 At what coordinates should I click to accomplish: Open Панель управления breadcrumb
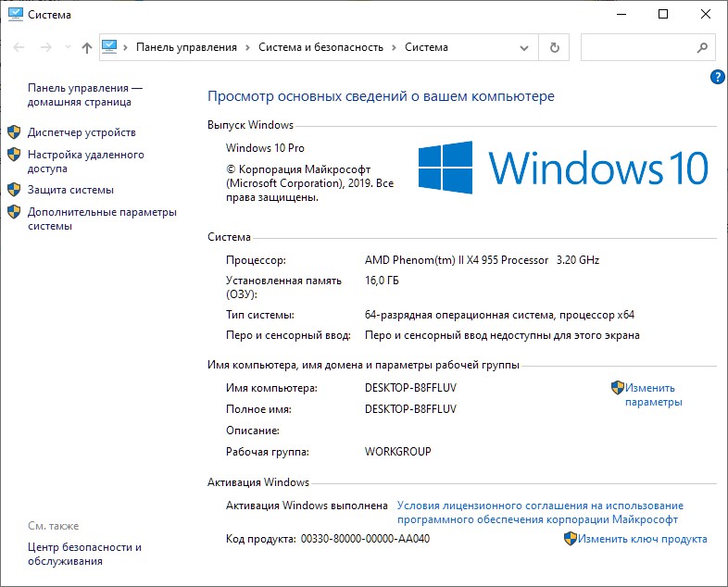tap(186, 47)
